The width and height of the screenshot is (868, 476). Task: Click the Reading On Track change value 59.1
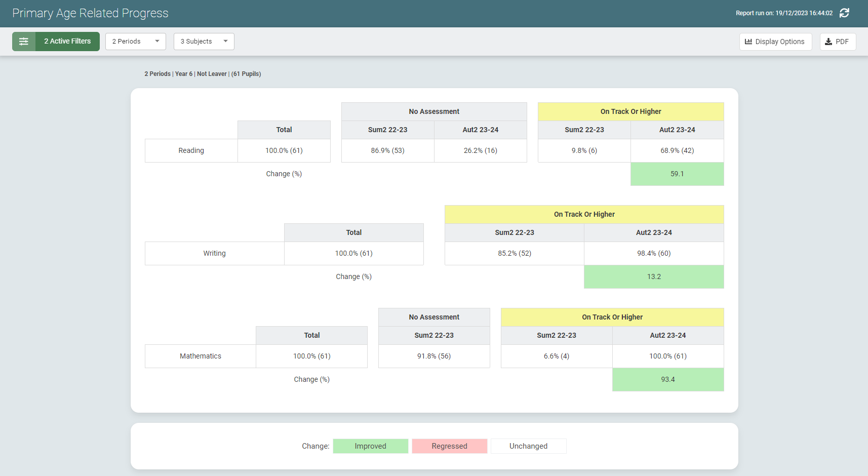677,174
